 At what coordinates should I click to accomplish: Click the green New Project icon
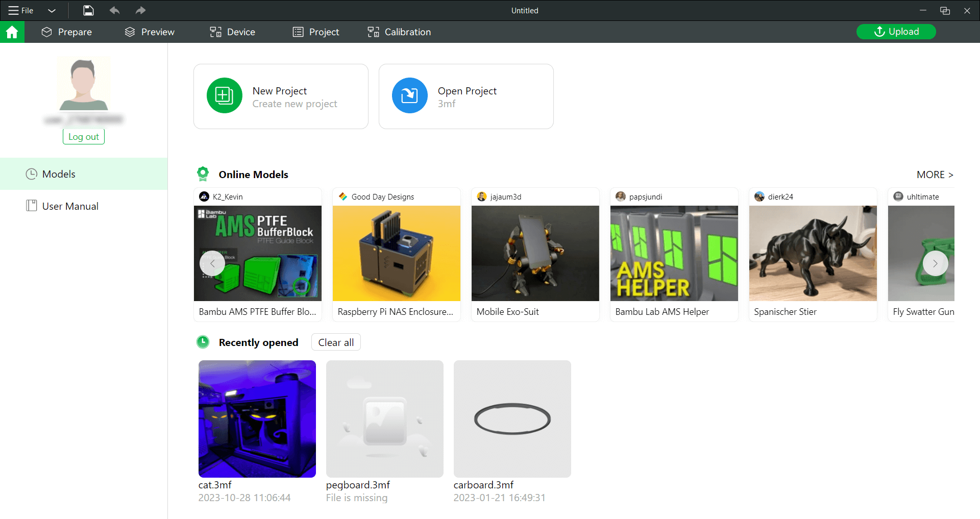[225, 95]
